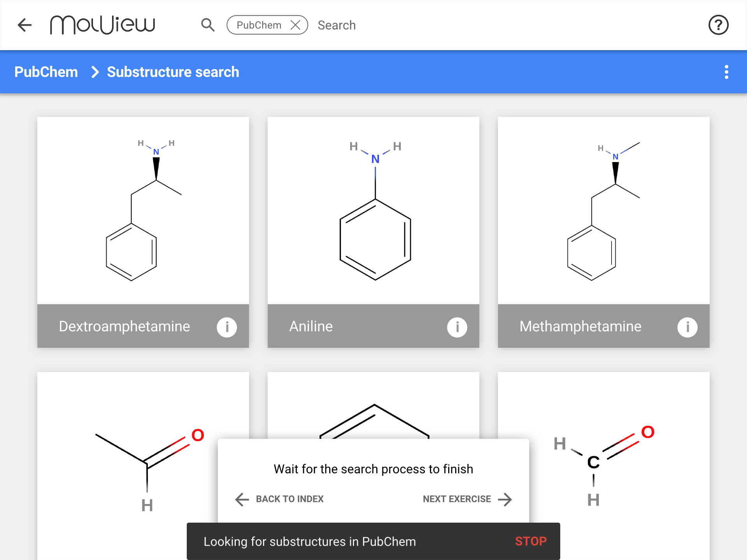Screen dimensions: 747x560
Task: Click 'Looking for substructures in PubChem' message
Action: point(310,541)
